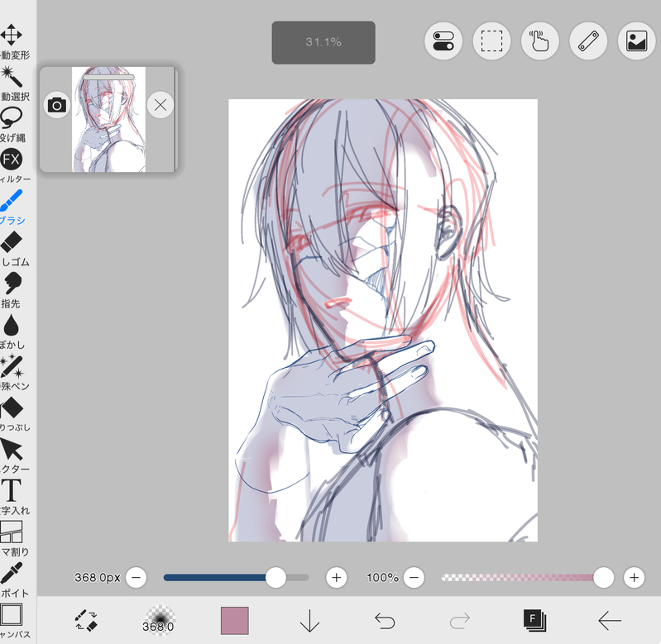Image resolution: width=661 pixels, height=644 pixels.
Task: Go back with left arrow
Action: [x=610, y=620]
